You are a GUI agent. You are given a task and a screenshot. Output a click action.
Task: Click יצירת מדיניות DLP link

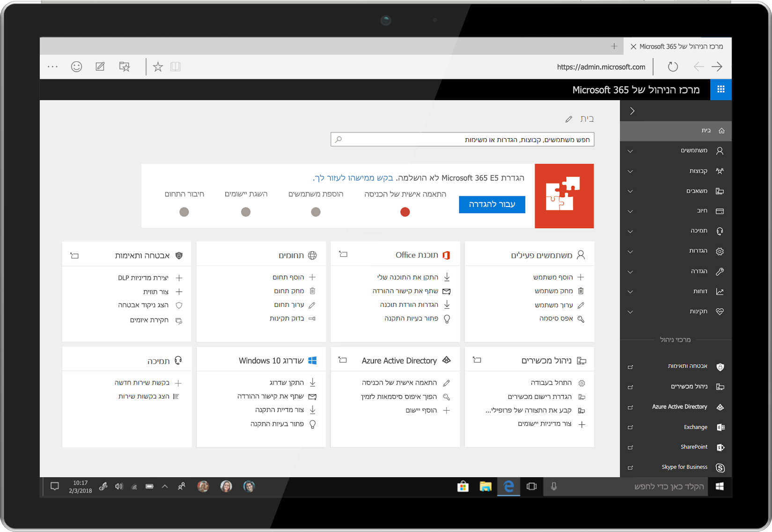(x=143, y=278)
